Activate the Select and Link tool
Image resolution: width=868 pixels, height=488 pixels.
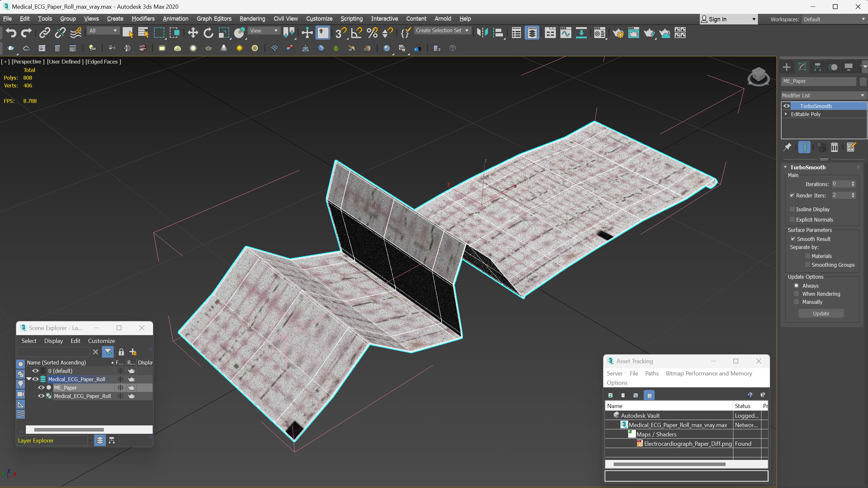tap(45, 33)
